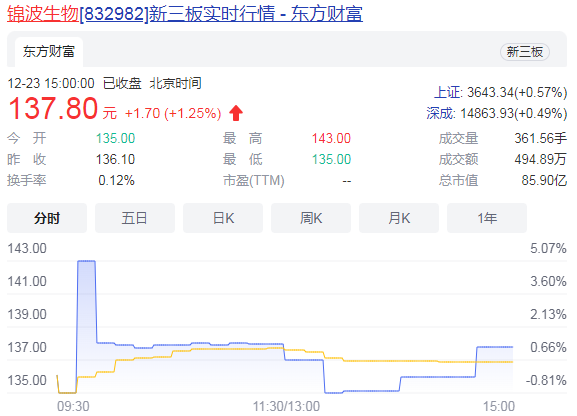Viewport: 577px width, 416px height.
Task: Click the percent axis label -0.81%
Action: (546, 380)
